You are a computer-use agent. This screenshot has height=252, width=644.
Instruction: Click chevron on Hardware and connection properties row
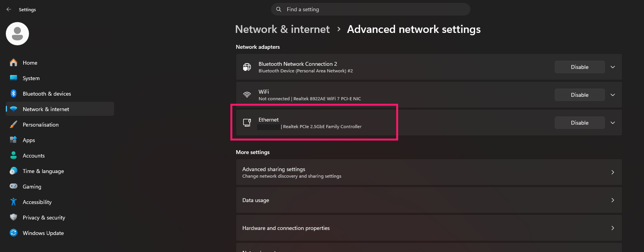pyautogui.click(x=613, y=228)
